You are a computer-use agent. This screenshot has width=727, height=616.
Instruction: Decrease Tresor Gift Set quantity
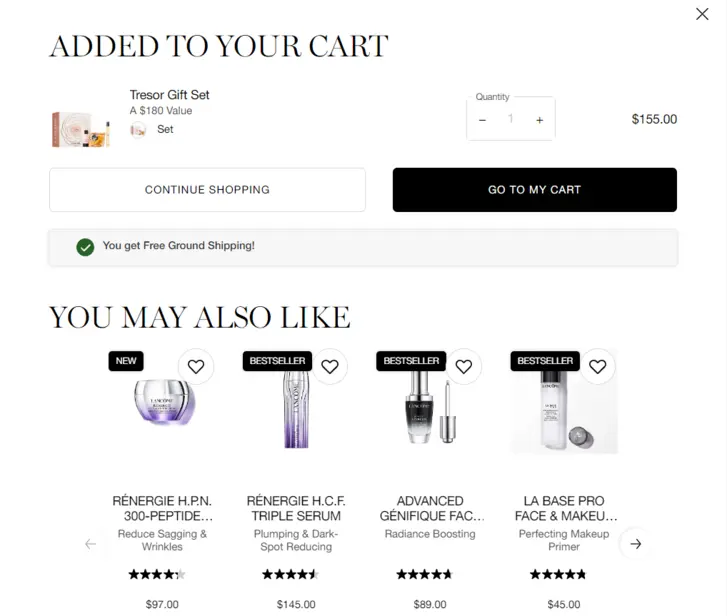(483, 120)
